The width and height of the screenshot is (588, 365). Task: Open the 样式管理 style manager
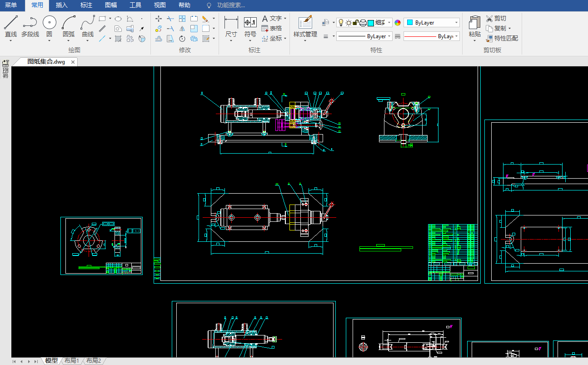[x=305, y=23]
